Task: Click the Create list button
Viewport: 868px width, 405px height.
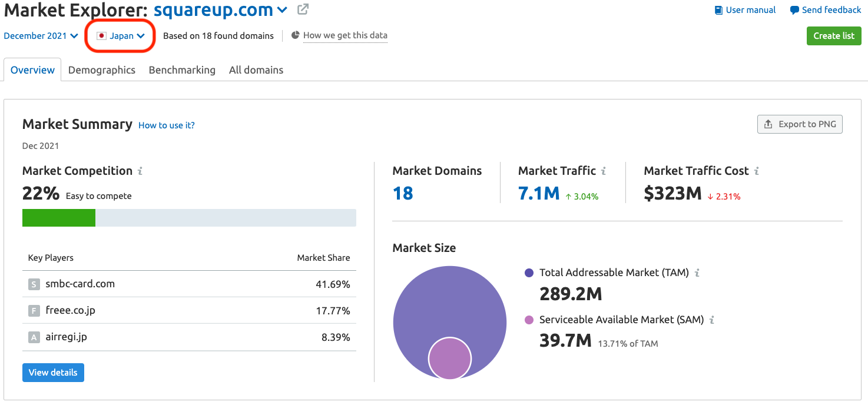Action: click(x=834, y=36)
